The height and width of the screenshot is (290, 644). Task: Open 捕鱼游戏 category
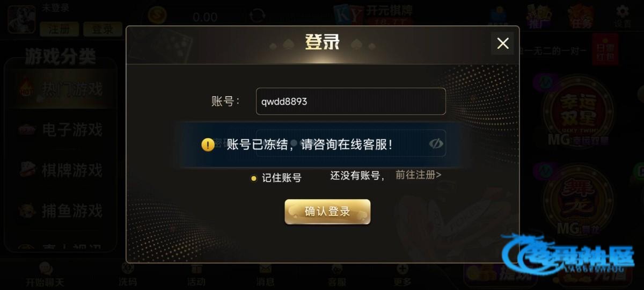coord(61,211)
